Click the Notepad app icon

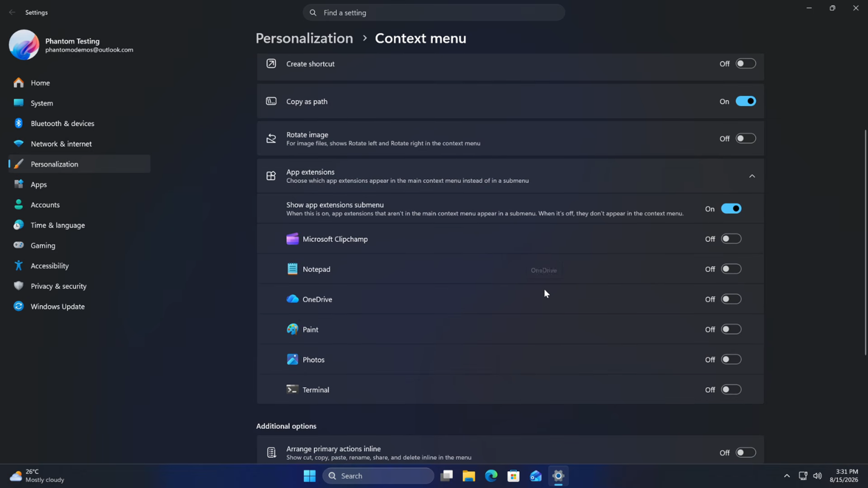pos(292,269)
